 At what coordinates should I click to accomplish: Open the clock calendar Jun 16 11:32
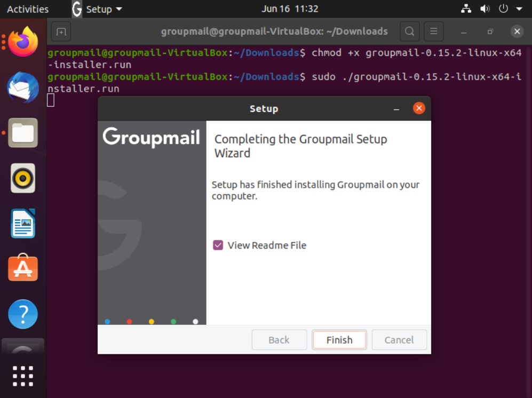[x=290, y=9]
